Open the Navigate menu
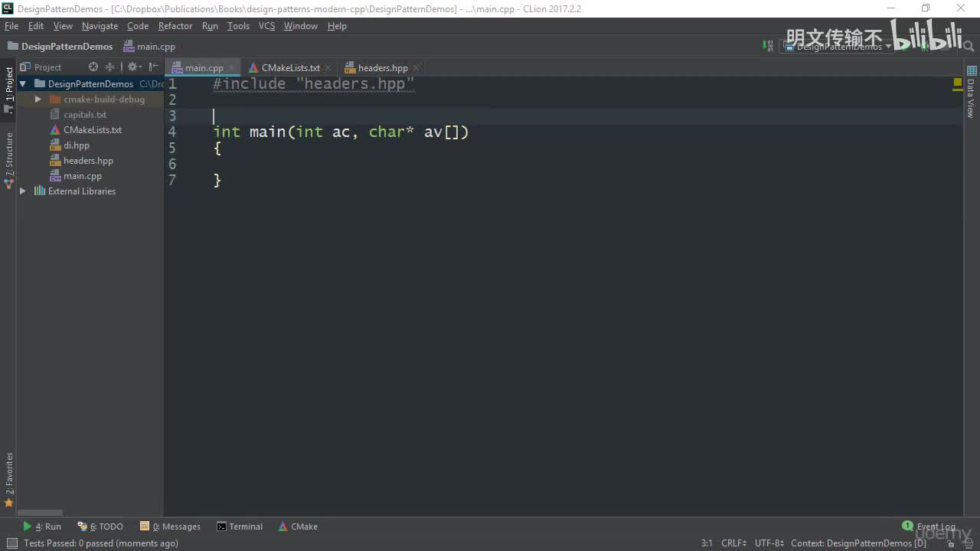This screenshot has height=551, width=980. pyautogui.click(x=100, y=26)
